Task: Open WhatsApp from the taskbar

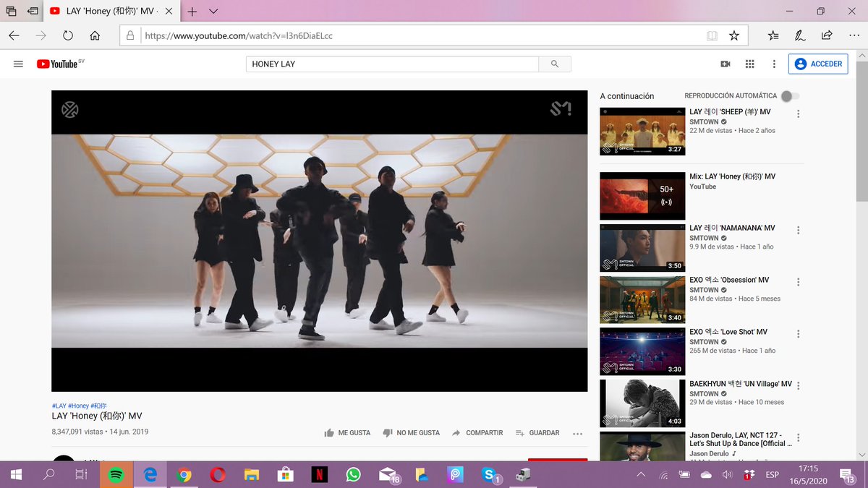Action: (353, 474)
